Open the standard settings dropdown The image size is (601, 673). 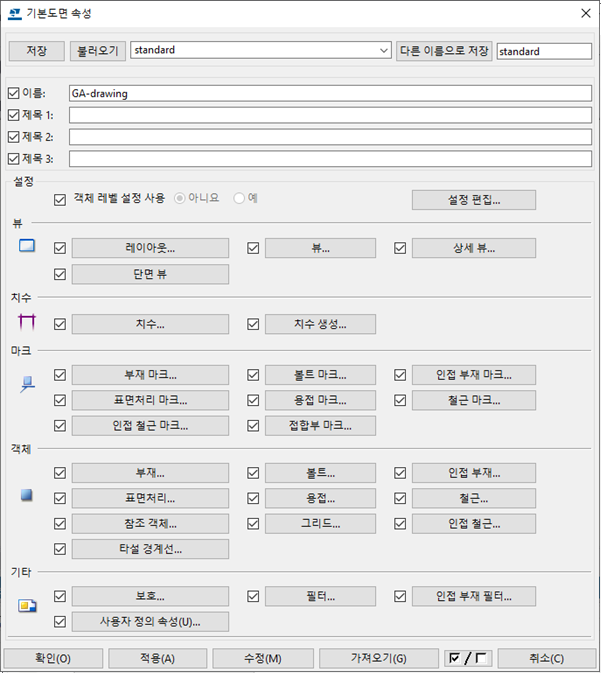coord(384,50)
